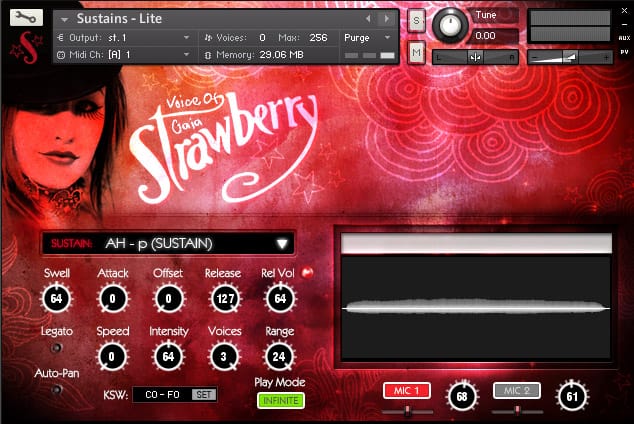Image resolution: width=634 pixels, height=424 pixels.
Task: Click the MIC 1 volume knob showing 68
Action: tap(462, 397)
